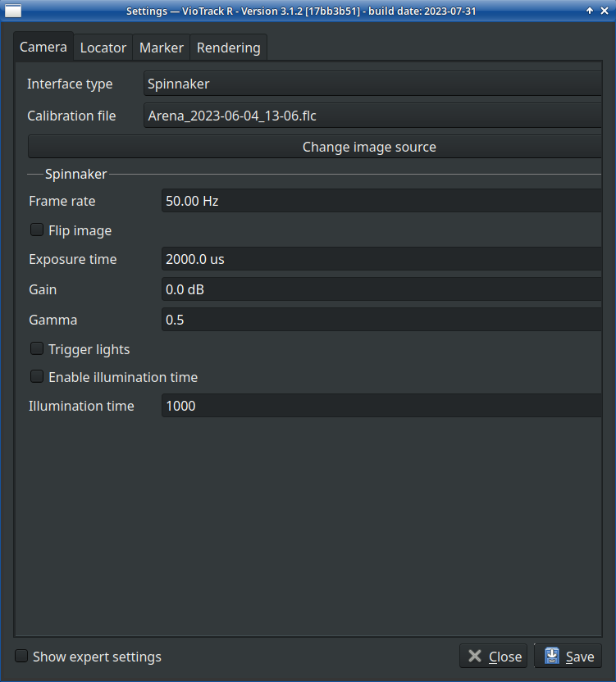Click the Frame rate field showing 50.00 Hz

[x=381, y=200]
